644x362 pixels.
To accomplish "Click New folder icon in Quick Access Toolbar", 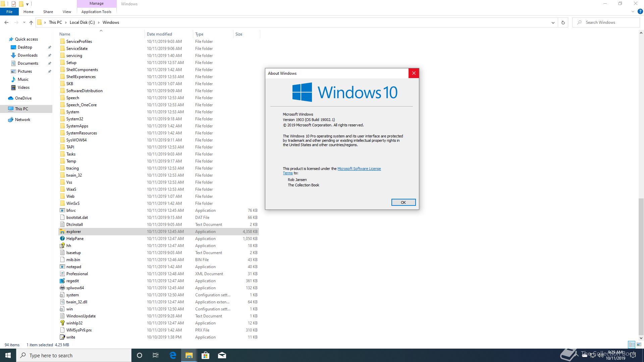I will tap(21, 4).
